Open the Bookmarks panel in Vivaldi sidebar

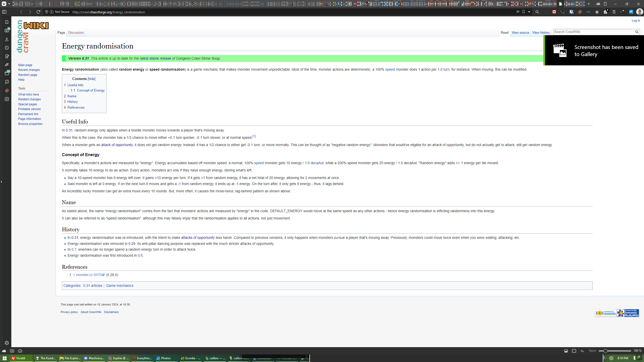tap(7, 22)
